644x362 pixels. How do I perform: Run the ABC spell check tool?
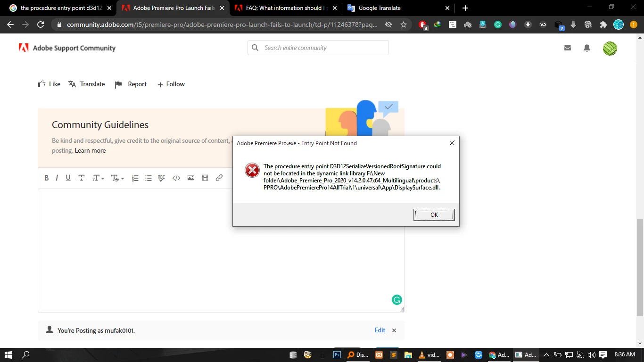coord(161,178)
